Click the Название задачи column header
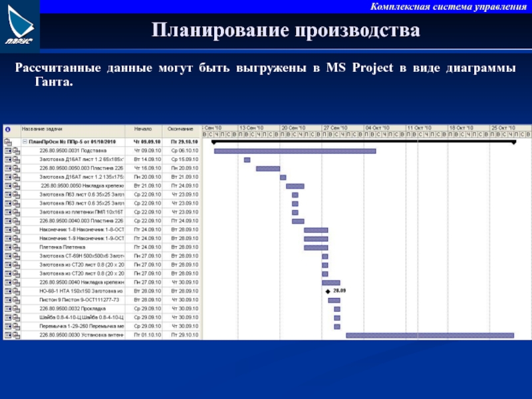This screenshot has width=532, height=399. (42, 129)
